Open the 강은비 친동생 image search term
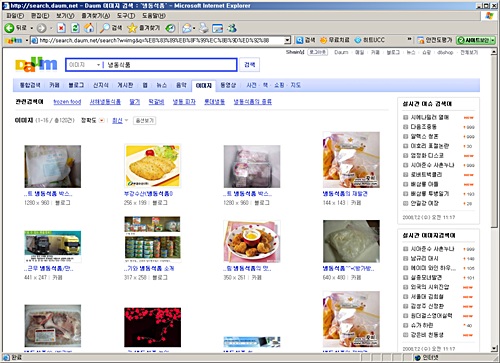500x363 pixels. pos(427,335)
